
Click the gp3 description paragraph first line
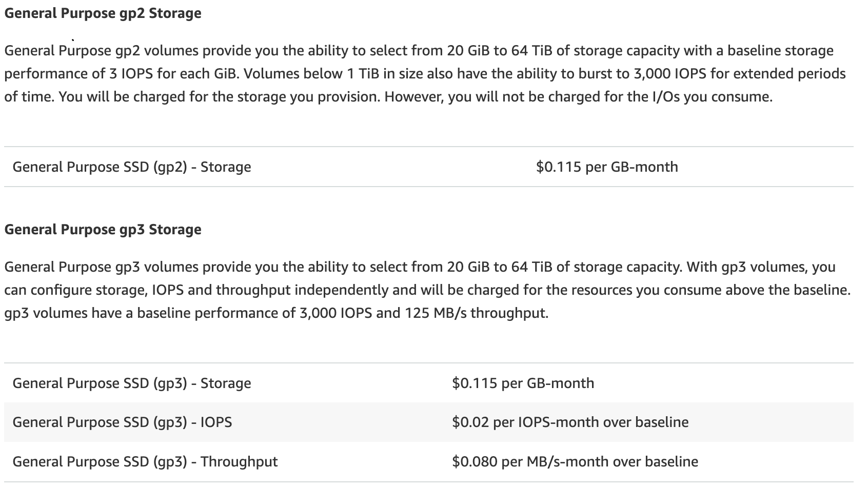[420, 267]
